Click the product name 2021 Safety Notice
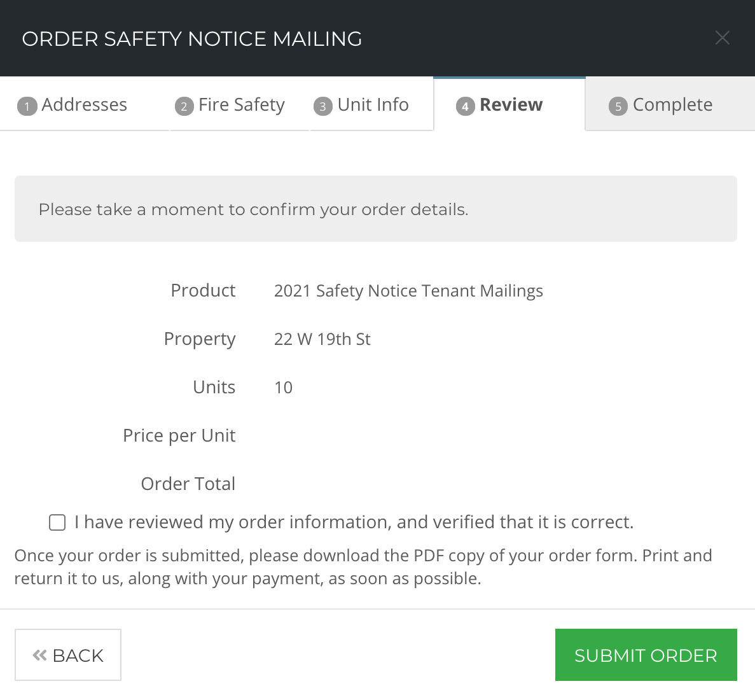Screen dimensions: 755x700 408,291
